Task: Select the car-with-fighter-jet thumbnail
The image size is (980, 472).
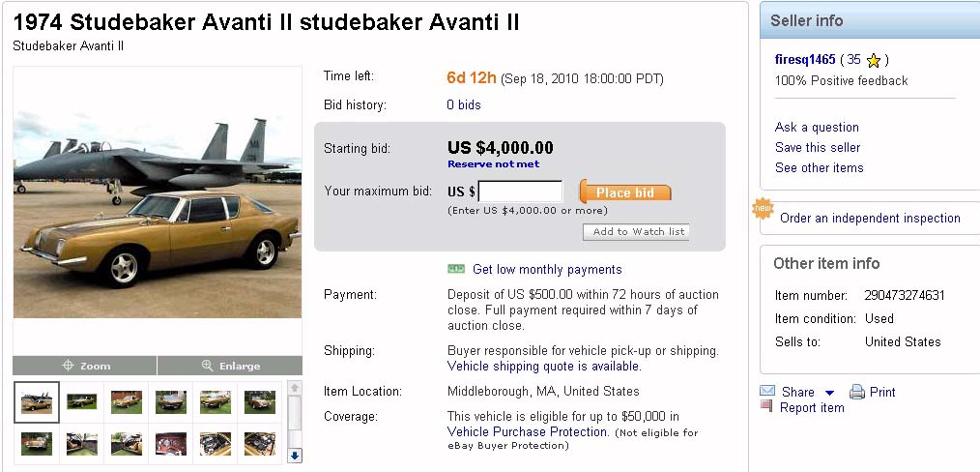Action: pyautogui.click(x=37, y=401)
